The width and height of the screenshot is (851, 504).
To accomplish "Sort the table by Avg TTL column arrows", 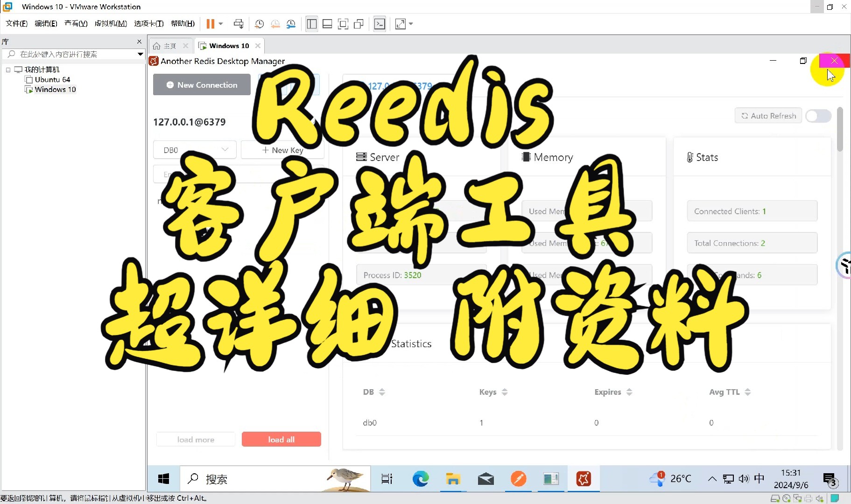I will 748,392.
